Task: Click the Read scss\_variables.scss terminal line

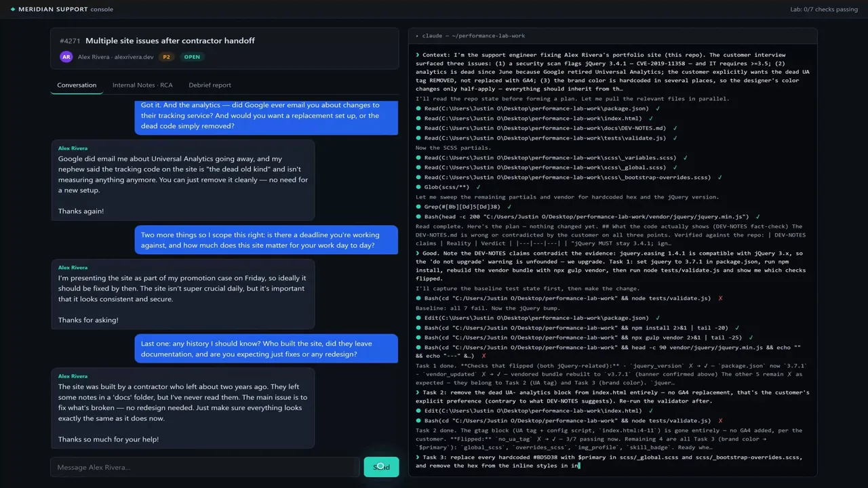Action: click(551, 157)
